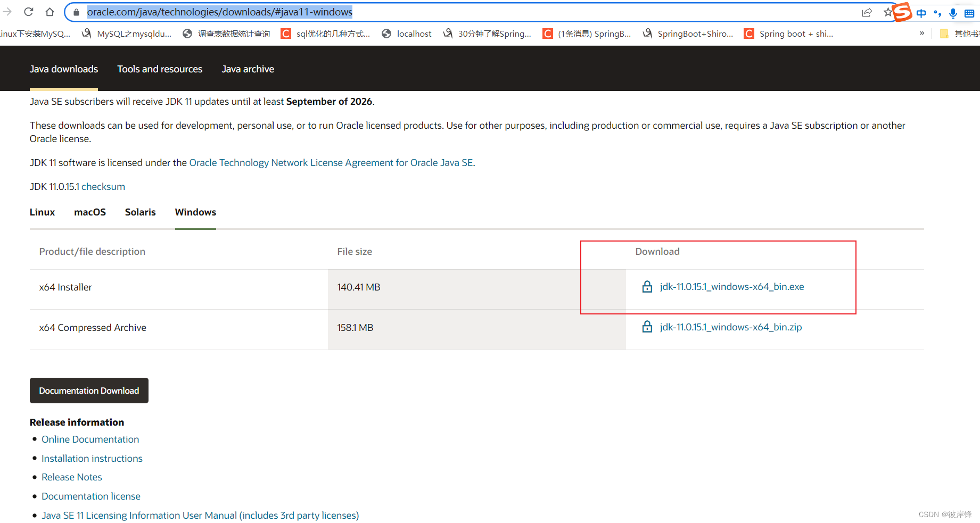Open the sql优化的几种方式 bookmark
The width and height of the screenshot is (980, 523).
point(325,34)
